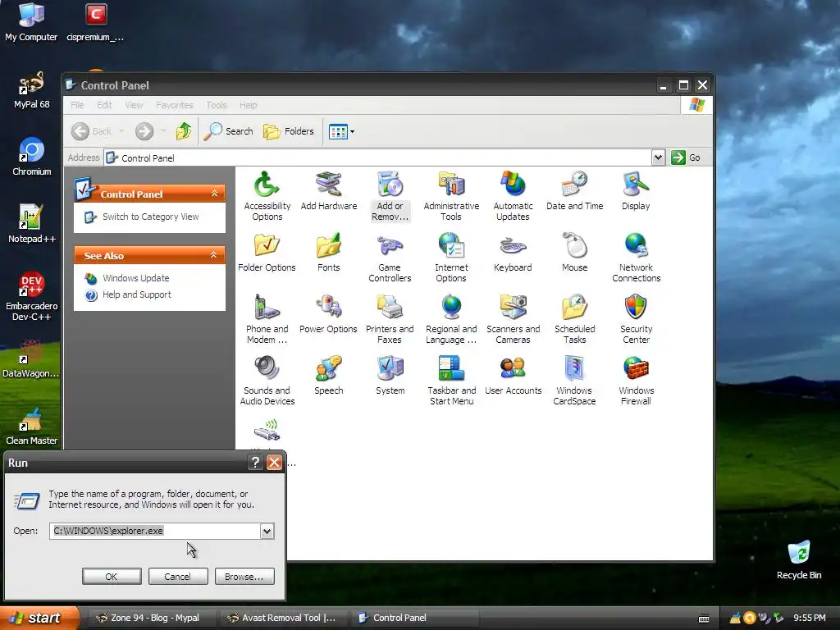Viewport: 840px width, 630px height.
Task: Open the Favorites menu
Action: click(174, 105)
